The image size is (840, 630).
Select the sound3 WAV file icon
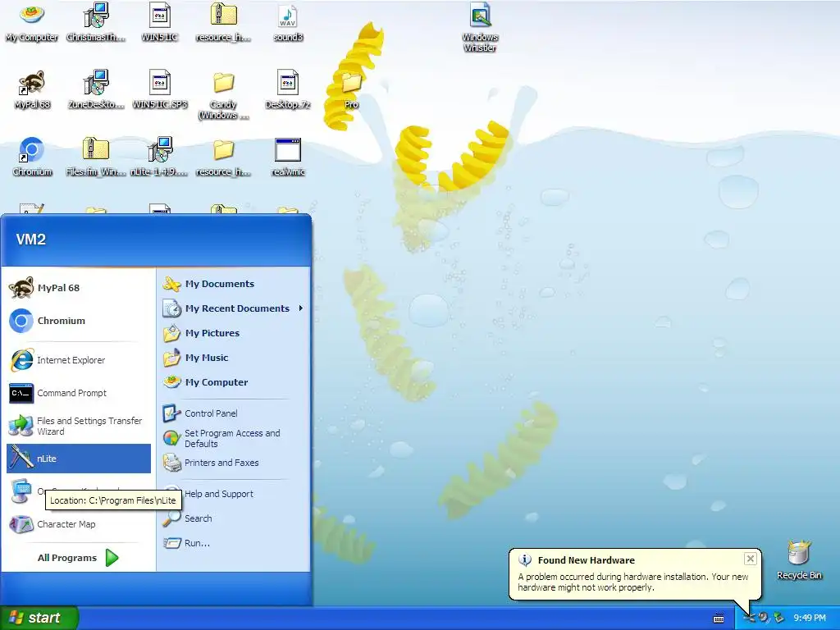pyautogui.click(x=288, y=22)
